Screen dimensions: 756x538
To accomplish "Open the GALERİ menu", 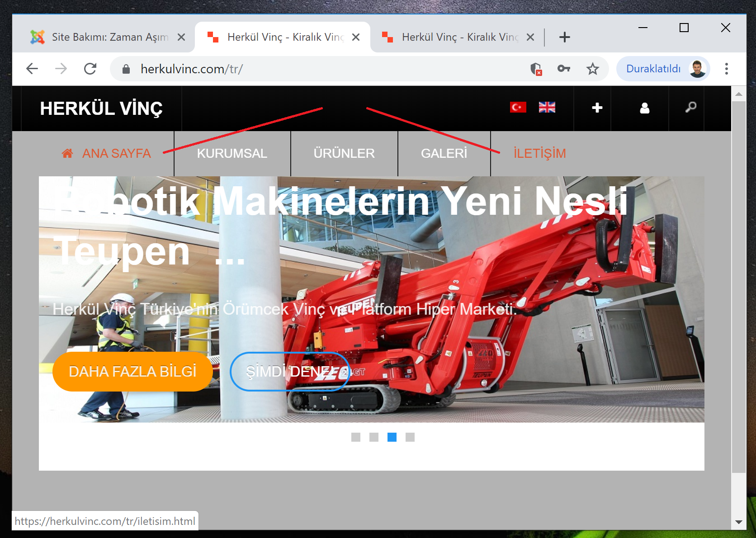I will coord(444,153).
